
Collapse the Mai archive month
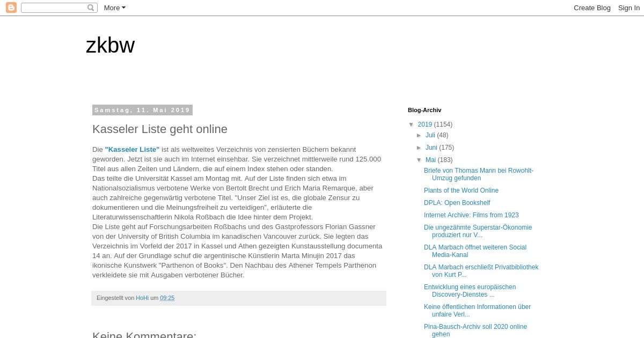pyautogui.click(x=420, y=160)
